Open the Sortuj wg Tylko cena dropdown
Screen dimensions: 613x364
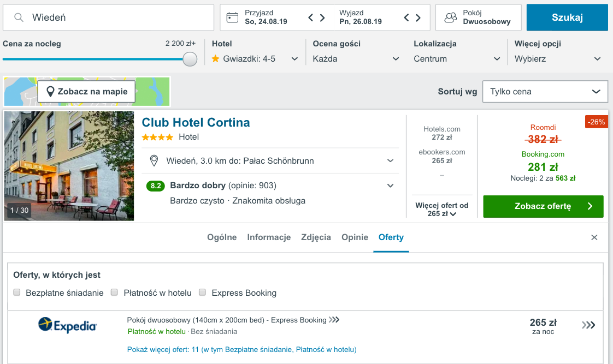(545, 92)
